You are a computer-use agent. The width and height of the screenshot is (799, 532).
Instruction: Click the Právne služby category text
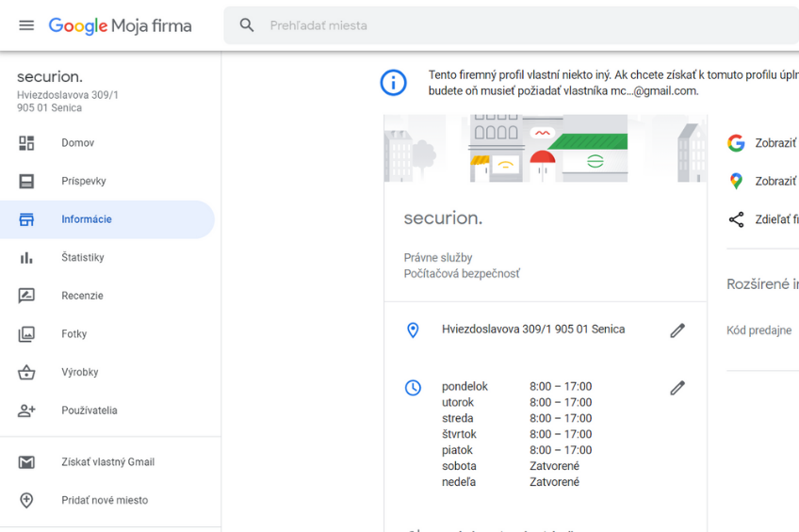tap(438, 258)
